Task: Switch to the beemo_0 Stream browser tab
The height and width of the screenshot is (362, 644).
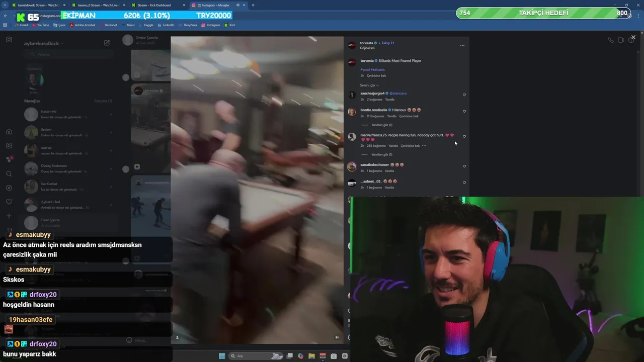Action: click(x=98, y=5)
